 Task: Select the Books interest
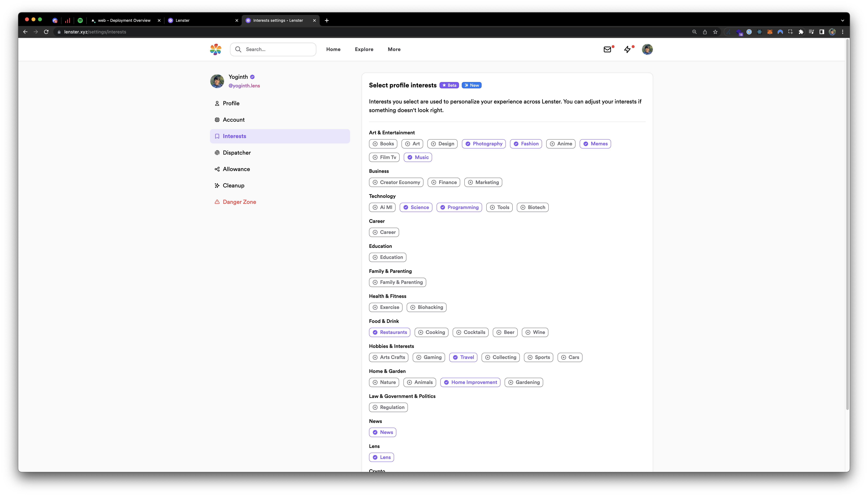click(x=383, y=144)
